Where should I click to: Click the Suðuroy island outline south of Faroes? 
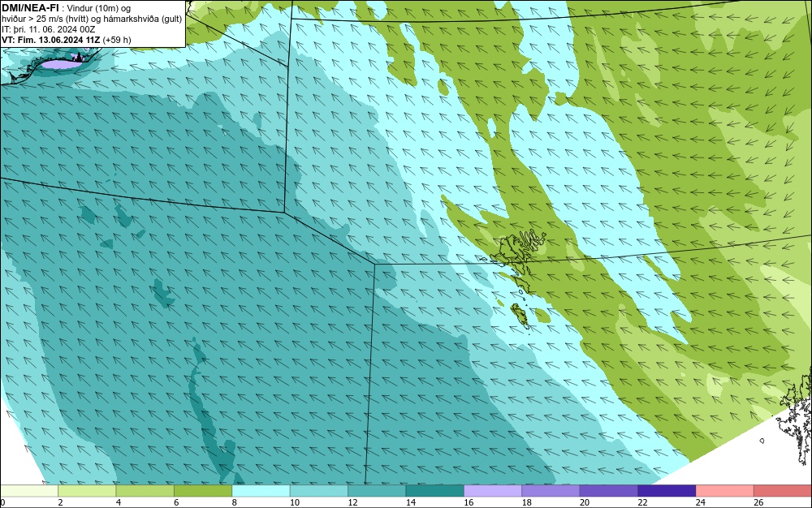click(x=520, y=316)
